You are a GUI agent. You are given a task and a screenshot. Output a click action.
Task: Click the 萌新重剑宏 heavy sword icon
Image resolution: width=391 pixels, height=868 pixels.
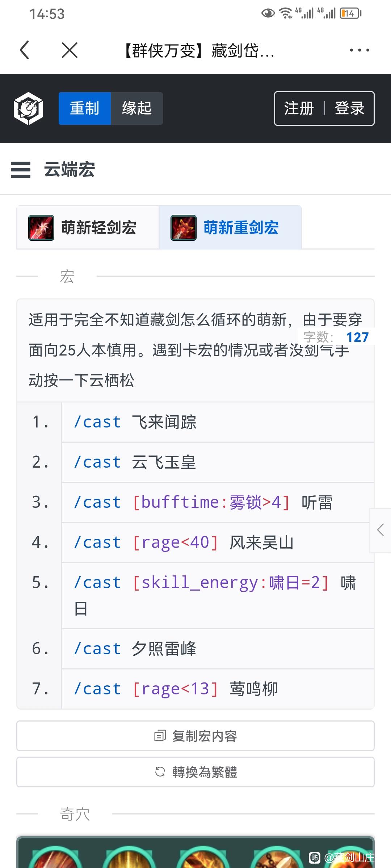pyautogui.click(x=184, y=228)
